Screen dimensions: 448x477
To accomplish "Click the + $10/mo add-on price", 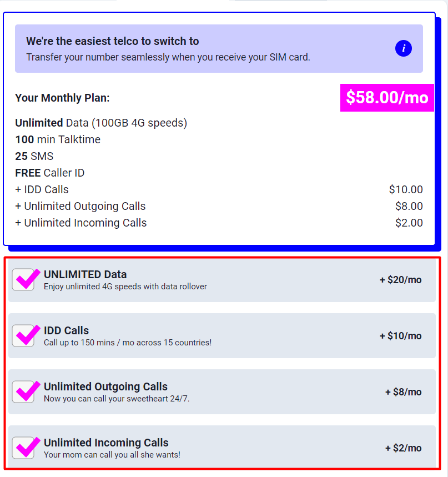I will click(x=400, y=336).
